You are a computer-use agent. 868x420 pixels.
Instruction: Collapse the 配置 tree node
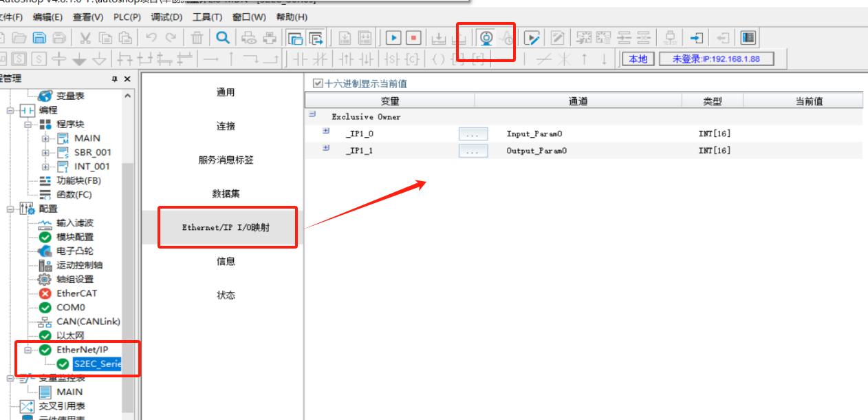pyautogui.click(x=12, y=209)
